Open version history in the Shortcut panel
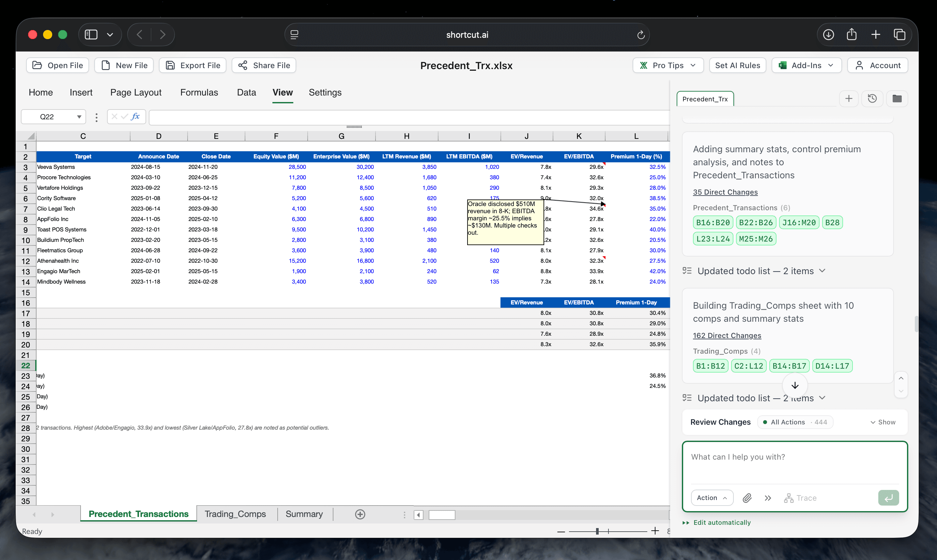Screen dimensions: 937x560 click(873, 98)
